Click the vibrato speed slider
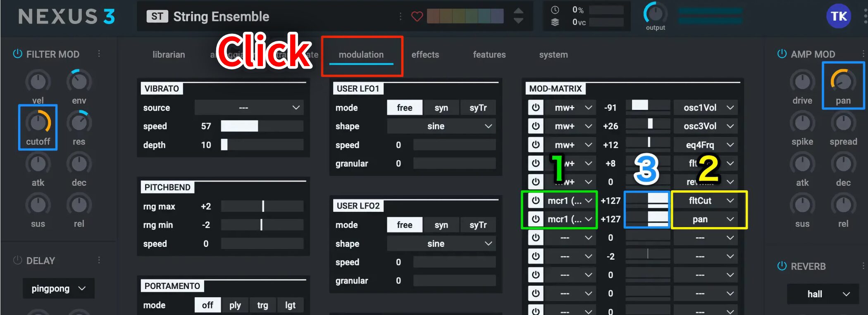This screenshot has height=315, width=868. tap(262, 126)
